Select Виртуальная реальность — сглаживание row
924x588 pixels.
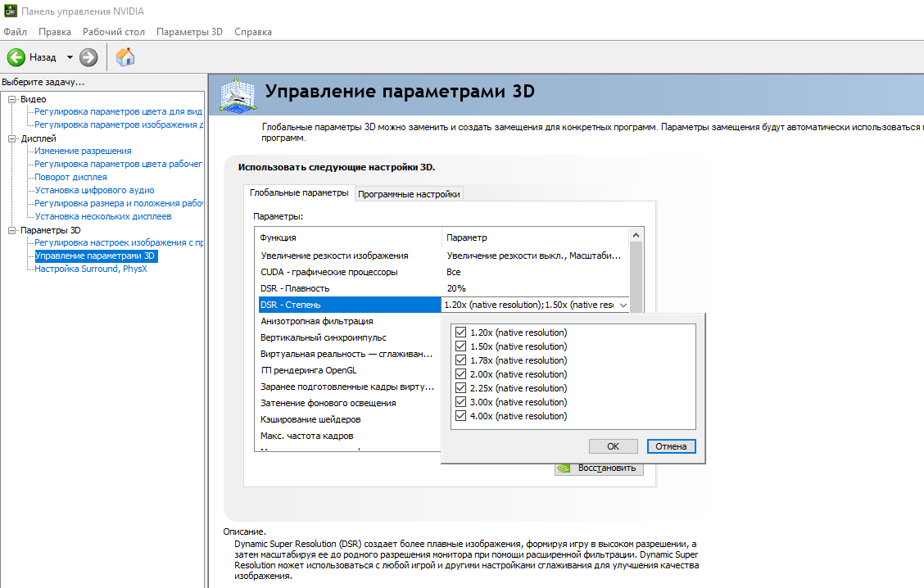[350, 354]
